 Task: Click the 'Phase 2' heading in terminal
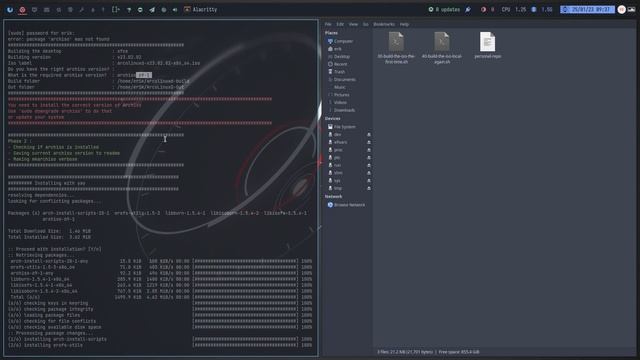(x=20, y=141)
